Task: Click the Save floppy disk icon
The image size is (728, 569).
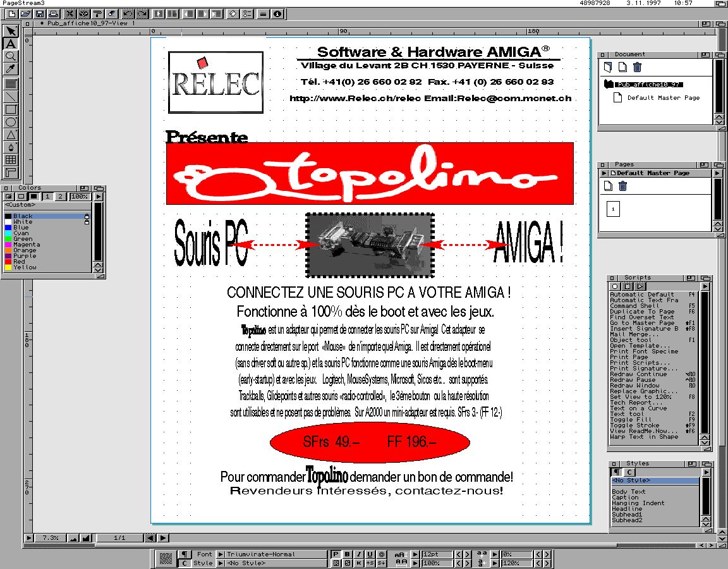Action: tap(39, 14)
